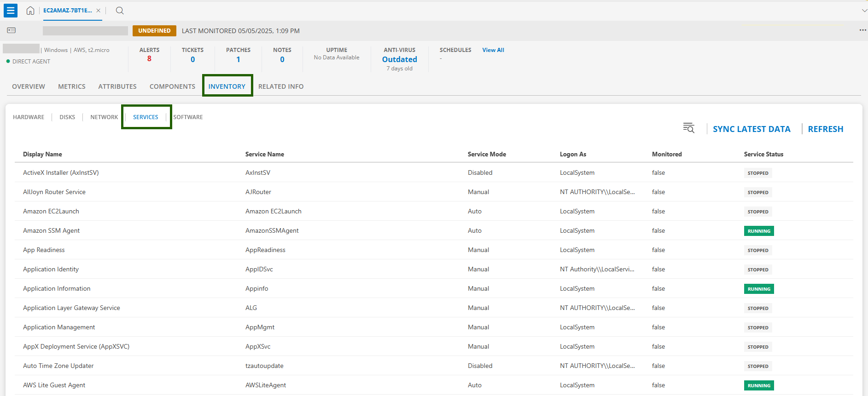The width and height of the screenshot is (868, 396).
Task: Open the NETWORK sub-tab
Action: 104,117
